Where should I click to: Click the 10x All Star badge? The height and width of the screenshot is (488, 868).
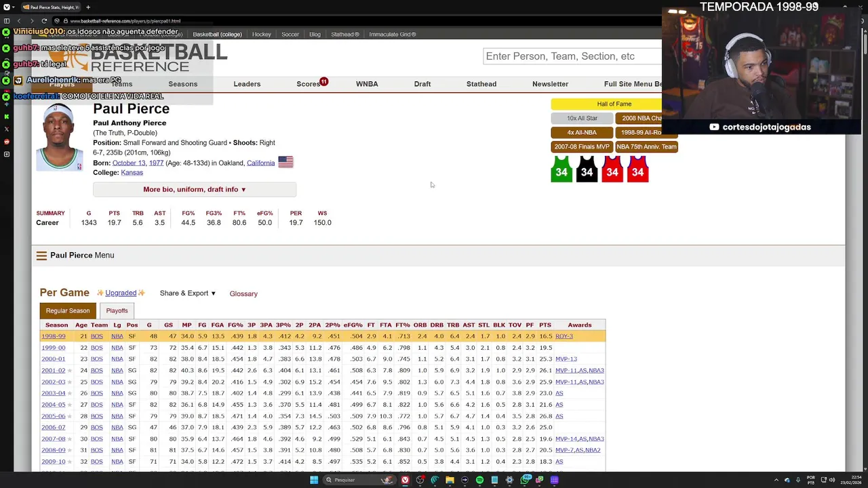(x=582, y=118)
